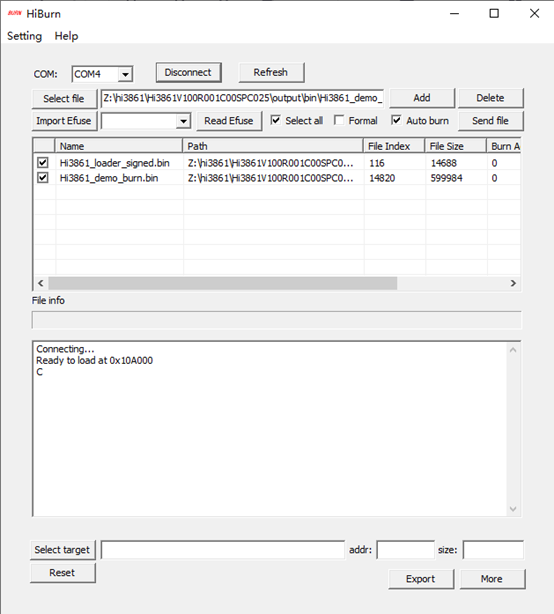Open the COM port dropdown arrow
The height and width of the screenshot is (614, 554).
click(125, 74)
